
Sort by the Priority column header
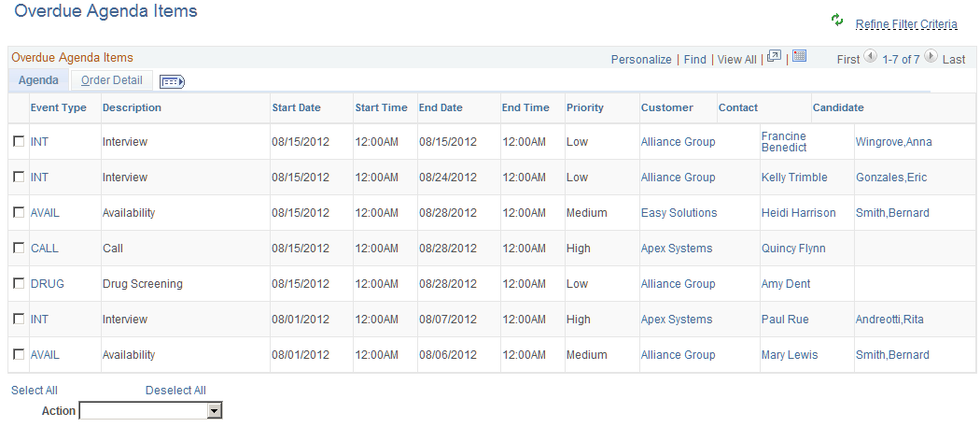(x=585, y=107)
